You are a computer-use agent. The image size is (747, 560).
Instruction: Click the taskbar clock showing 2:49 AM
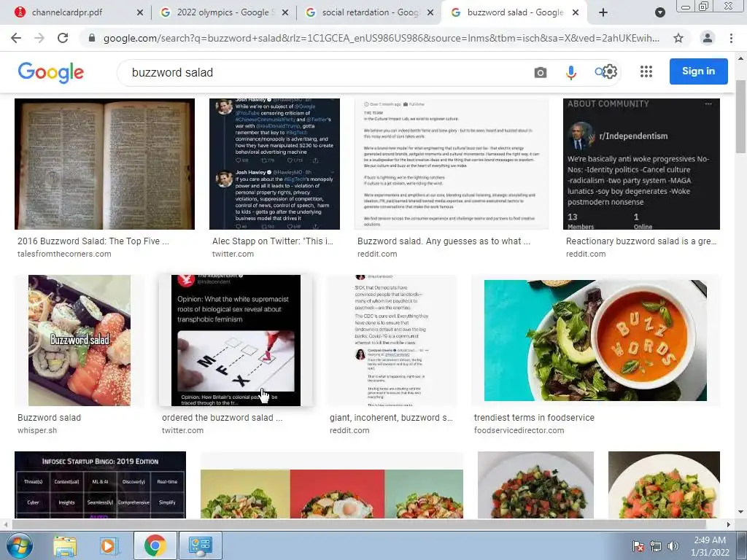pyautogui.click(x=710, y=546)
